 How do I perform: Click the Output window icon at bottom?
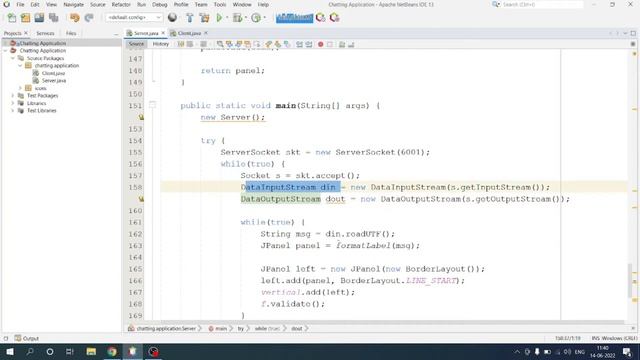click(x=18, y=338)
